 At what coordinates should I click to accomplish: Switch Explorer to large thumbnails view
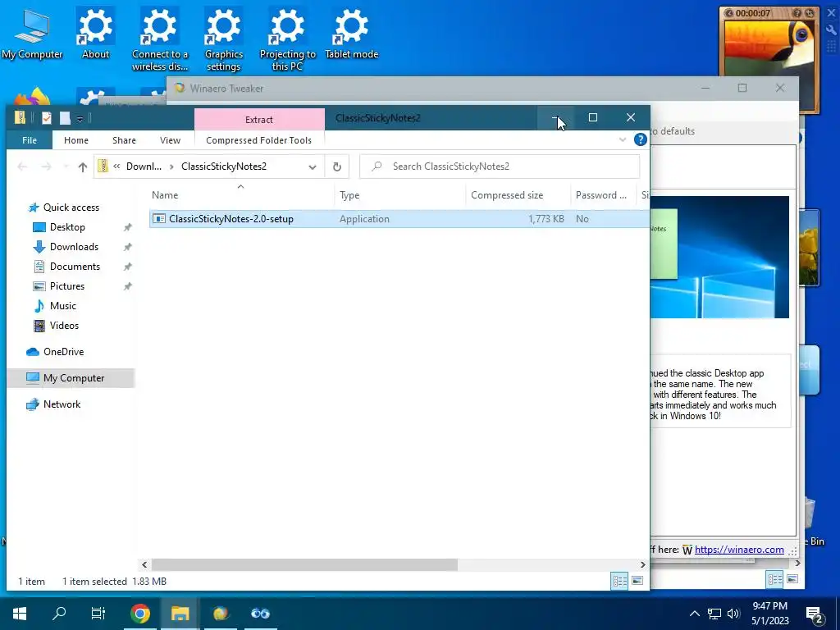637,582
